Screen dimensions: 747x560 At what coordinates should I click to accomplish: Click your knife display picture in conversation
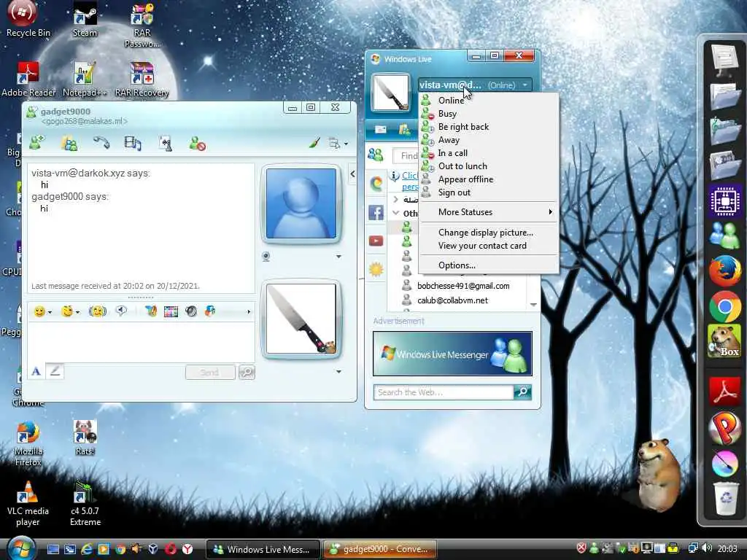[x=301, y=319]
